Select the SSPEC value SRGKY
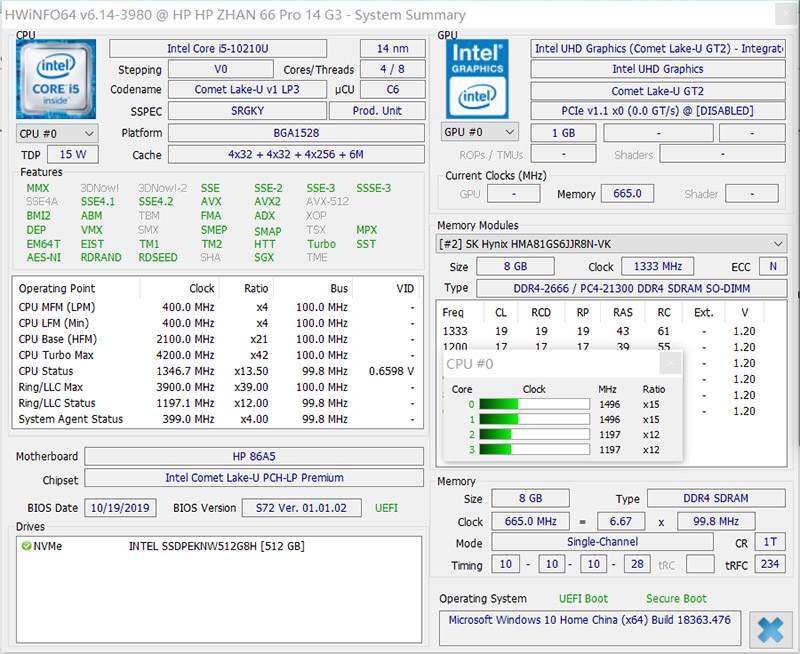 pos(247,111)
